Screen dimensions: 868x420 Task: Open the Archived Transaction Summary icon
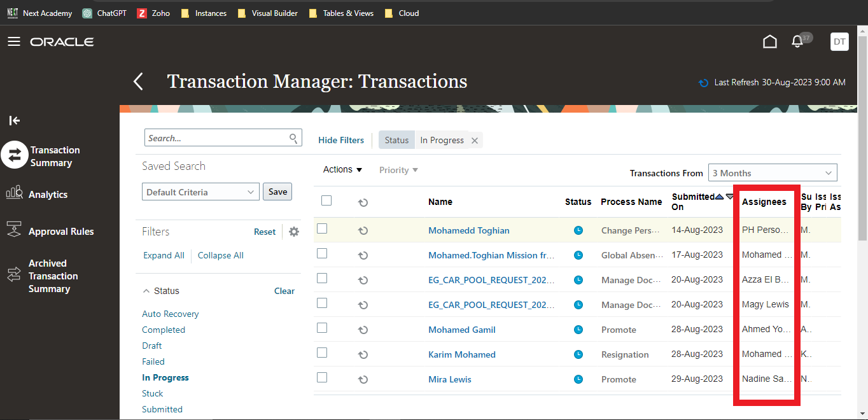14,275
